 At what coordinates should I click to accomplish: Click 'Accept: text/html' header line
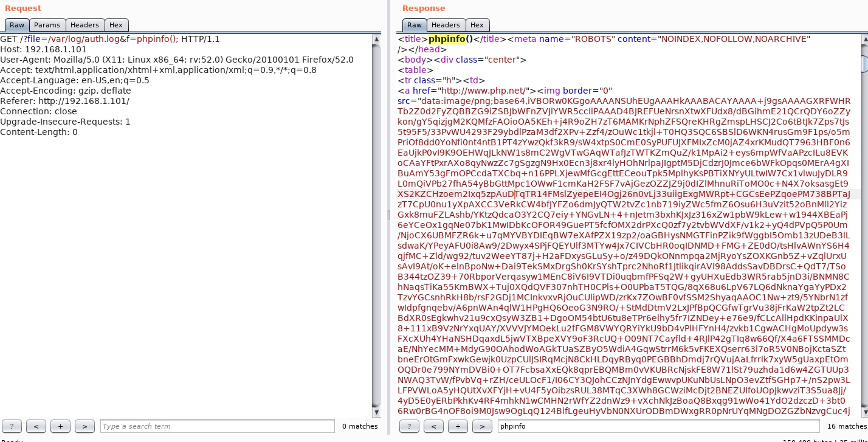158,70
